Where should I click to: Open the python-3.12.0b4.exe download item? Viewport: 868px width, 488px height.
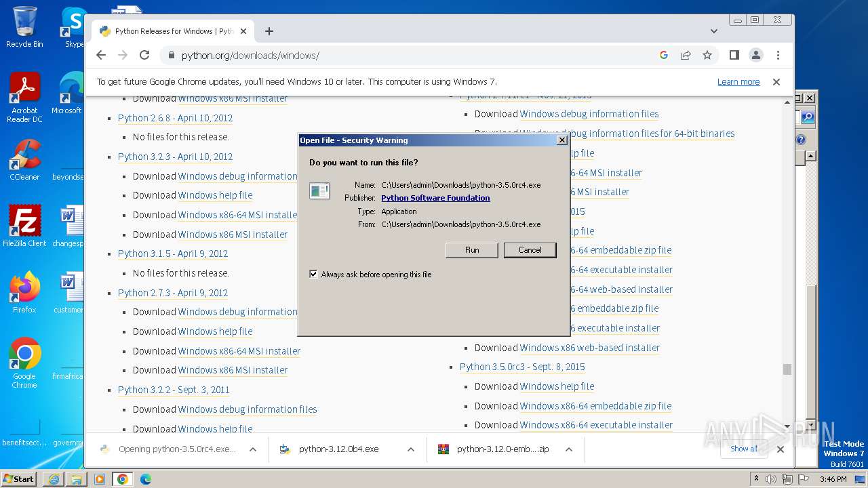point(338,449)
